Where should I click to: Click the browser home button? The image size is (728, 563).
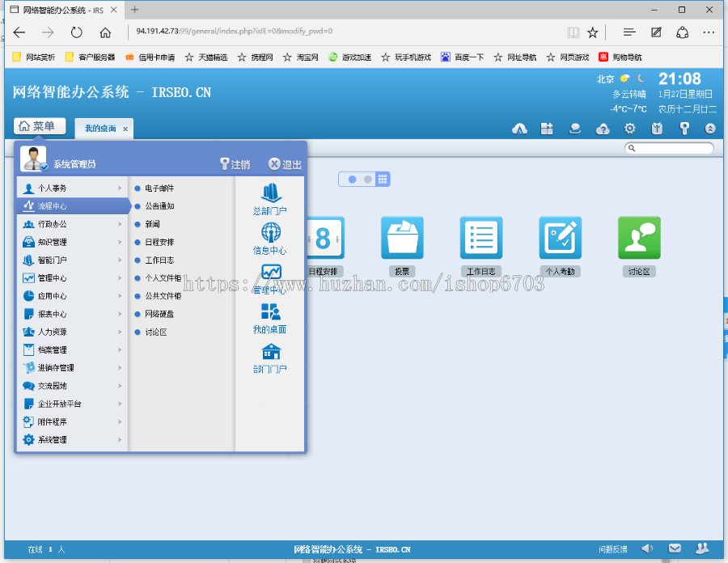point(105,32)
